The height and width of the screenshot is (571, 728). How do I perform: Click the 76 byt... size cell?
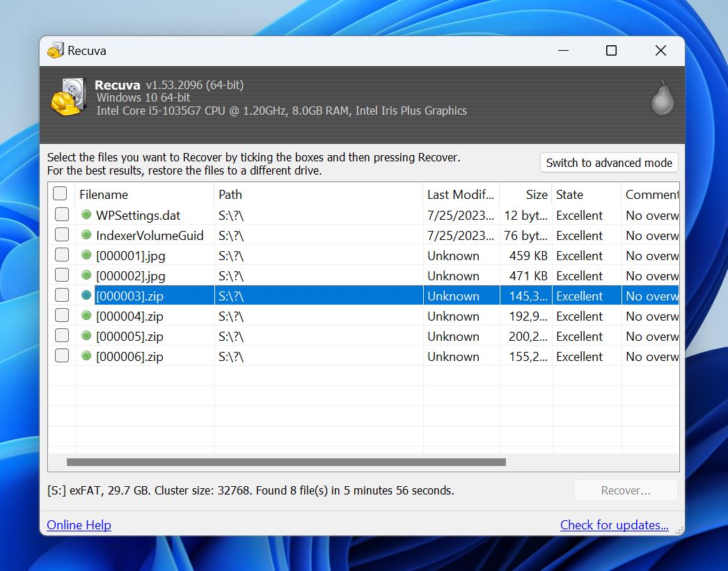(526, 236)
